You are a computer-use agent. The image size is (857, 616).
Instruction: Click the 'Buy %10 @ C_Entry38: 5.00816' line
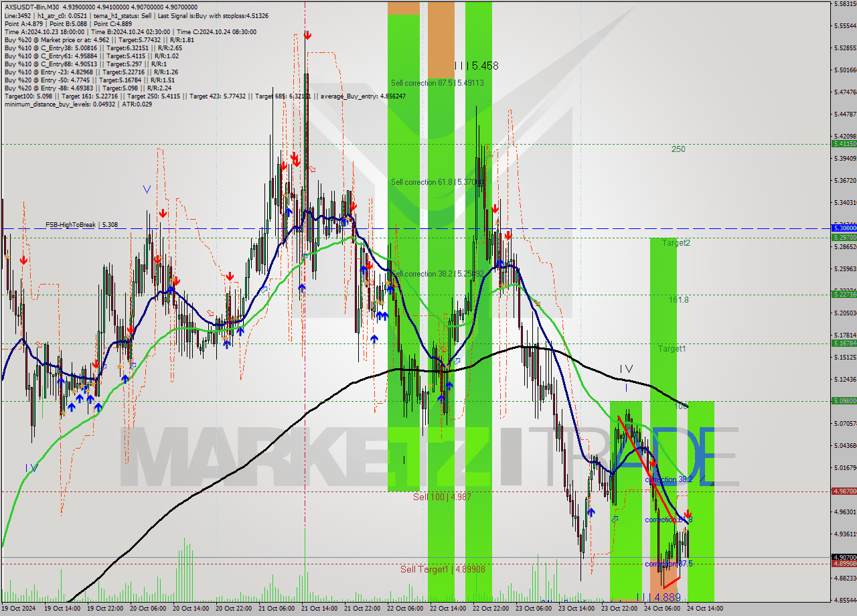coord(93,48)
